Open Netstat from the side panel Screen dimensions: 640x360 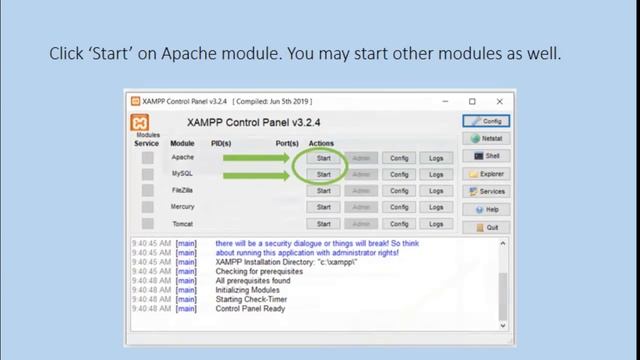click(486, 138)
